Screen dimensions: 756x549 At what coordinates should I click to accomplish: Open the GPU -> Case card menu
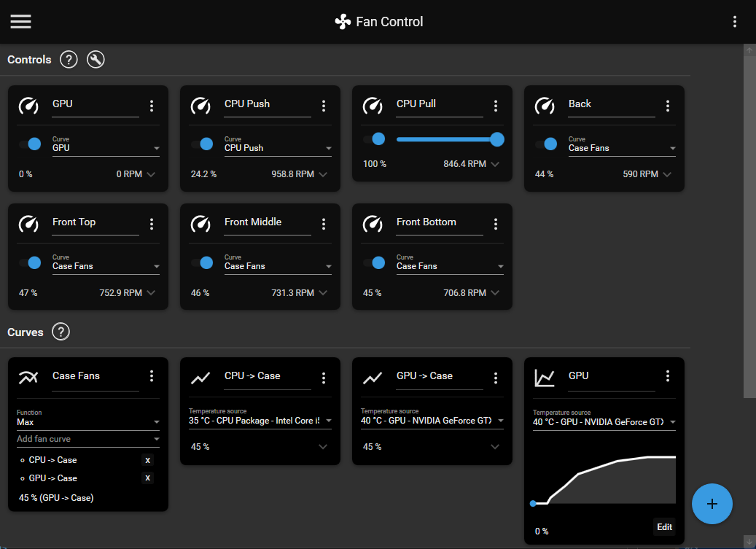click(496, 378)
